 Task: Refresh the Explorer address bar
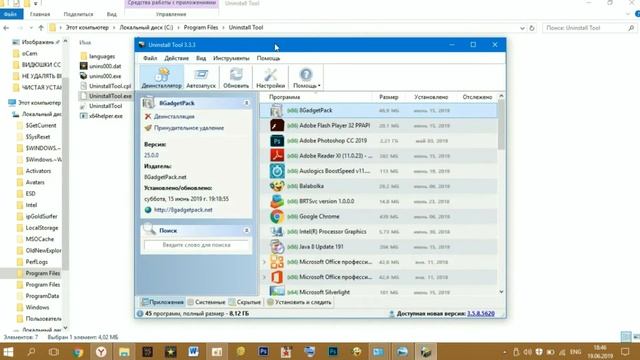[x=532, y=28]
